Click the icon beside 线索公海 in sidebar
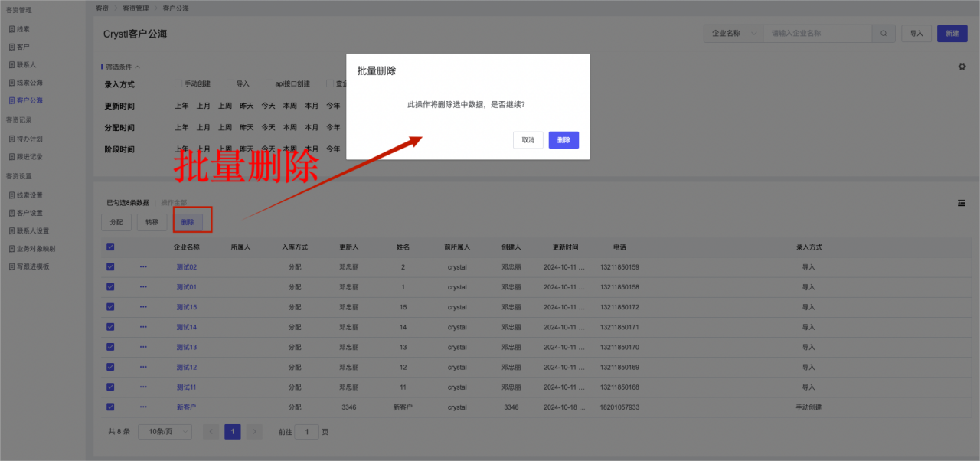Image resolution: width=980 pixels, height=461 pixels. [x=11, y=82]
